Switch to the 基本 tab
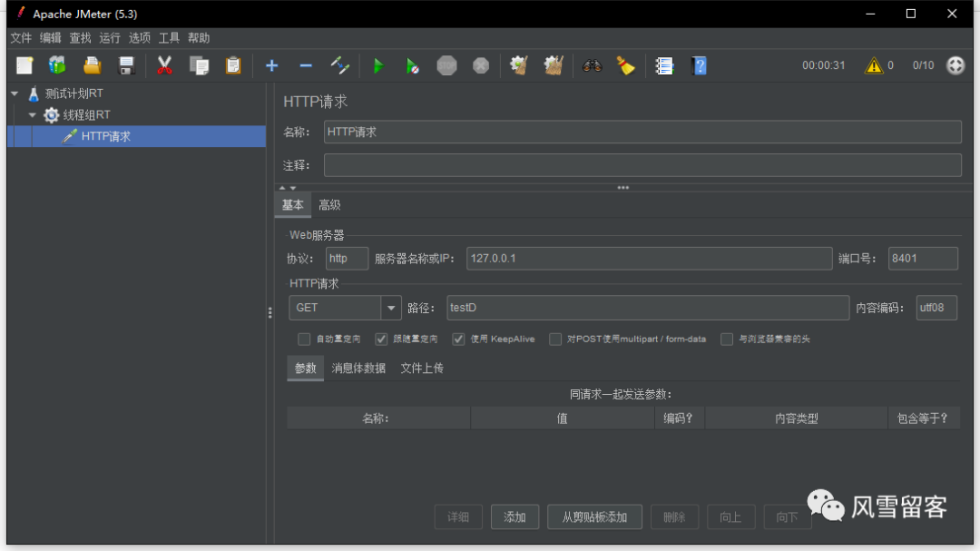This screenshot has width=980, height=551. (x=292, y=205)
